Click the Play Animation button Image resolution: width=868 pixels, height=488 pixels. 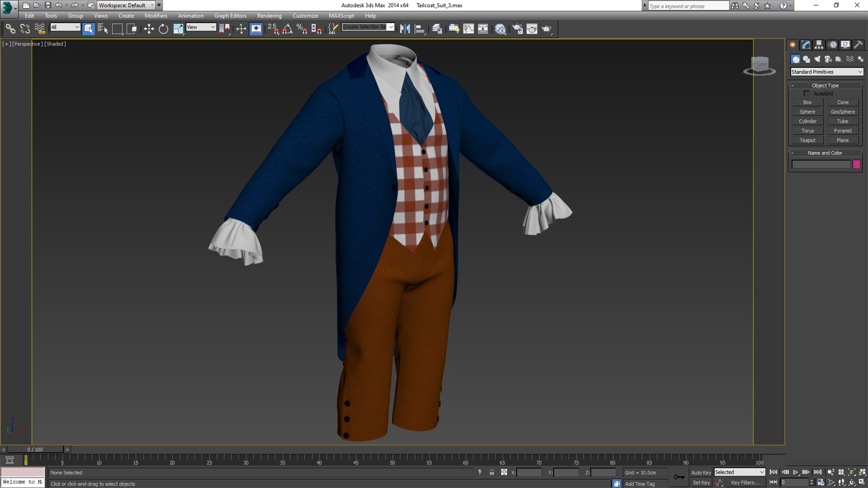click(x=796, y=472)
